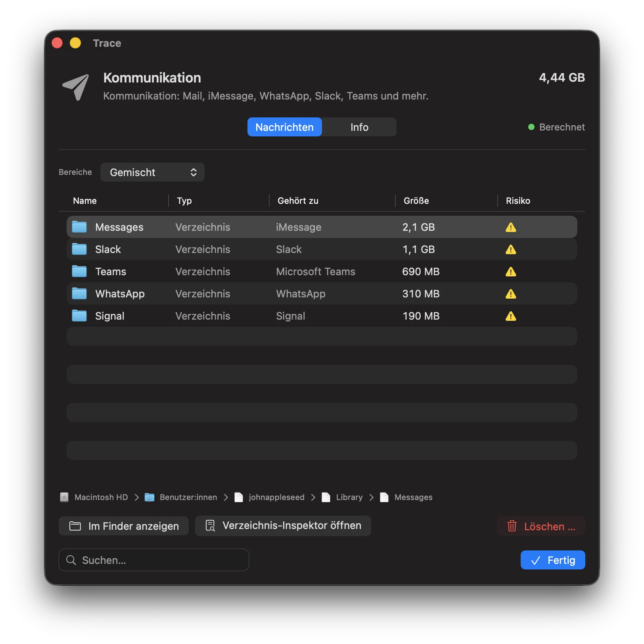This screenshot has width=644, height=644.
Task: Select the Messages row name
Action: [x=119, y=227]
